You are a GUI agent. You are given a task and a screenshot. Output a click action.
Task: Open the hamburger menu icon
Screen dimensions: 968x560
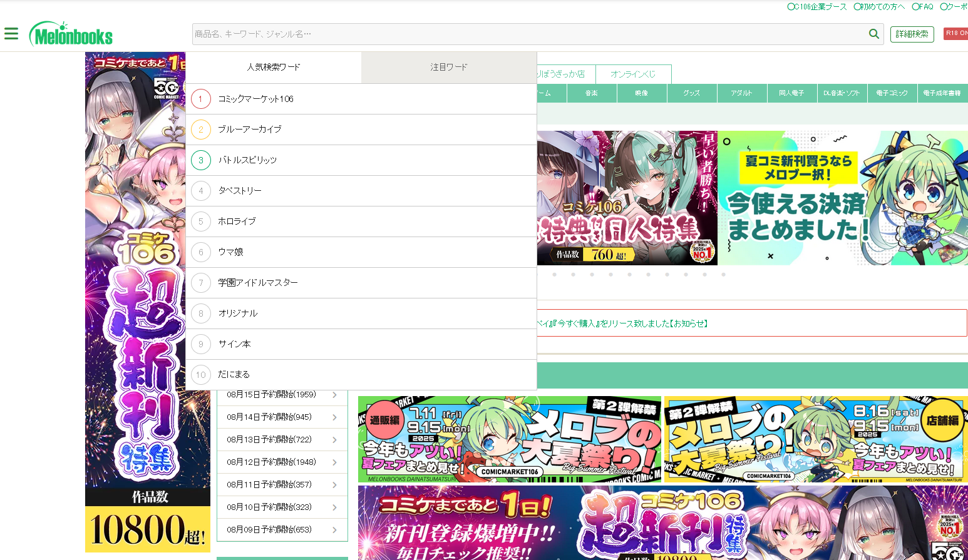click(11, 34)
